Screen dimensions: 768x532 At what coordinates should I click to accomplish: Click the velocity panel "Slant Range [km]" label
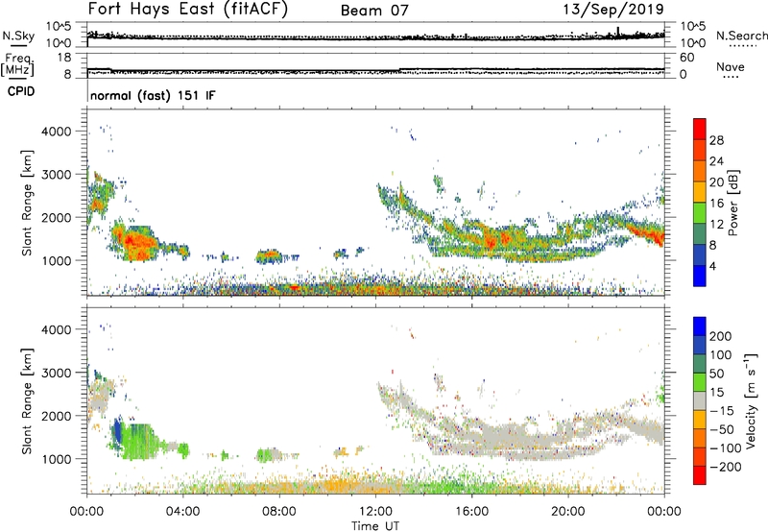click(27, 401)
